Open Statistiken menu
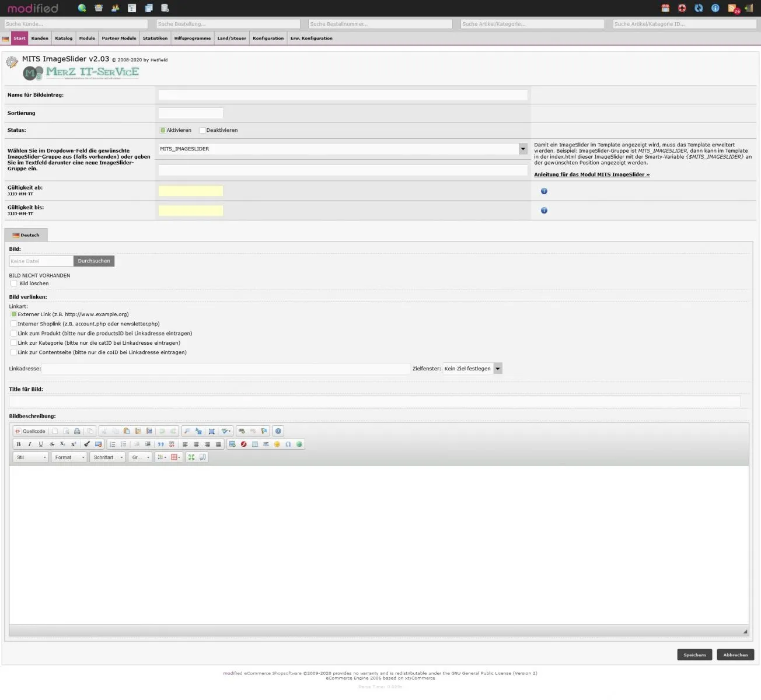761x700 pixels. click(155, 38)
